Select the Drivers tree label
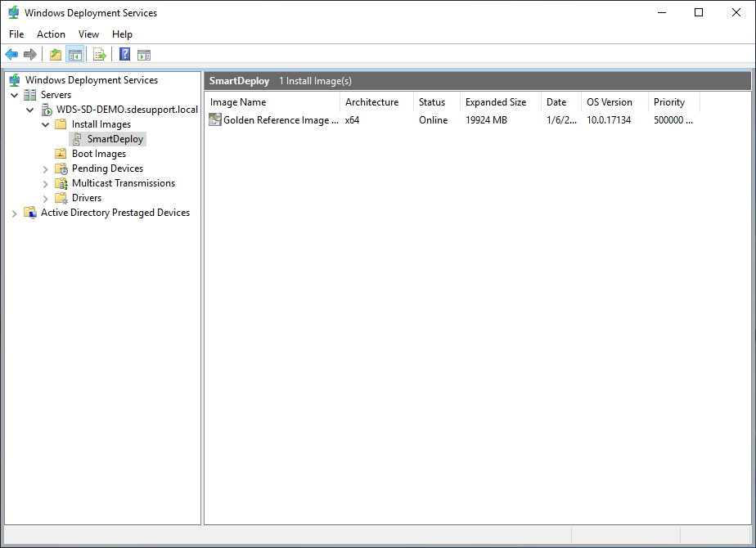Screen dimensions: 756x548 [87, 198]
